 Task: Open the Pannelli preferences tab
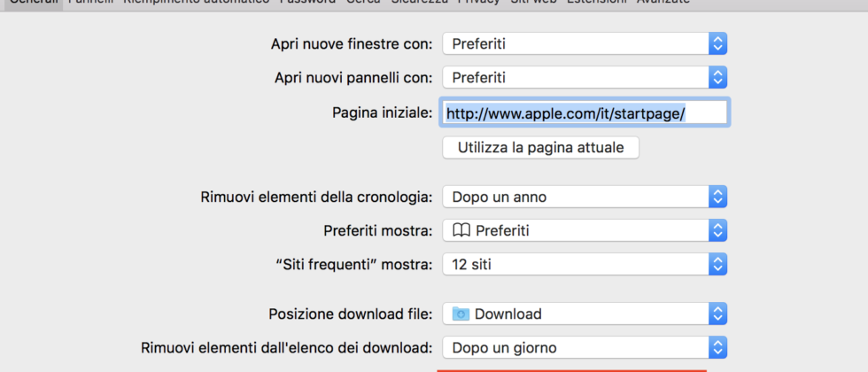pos(90,2)
